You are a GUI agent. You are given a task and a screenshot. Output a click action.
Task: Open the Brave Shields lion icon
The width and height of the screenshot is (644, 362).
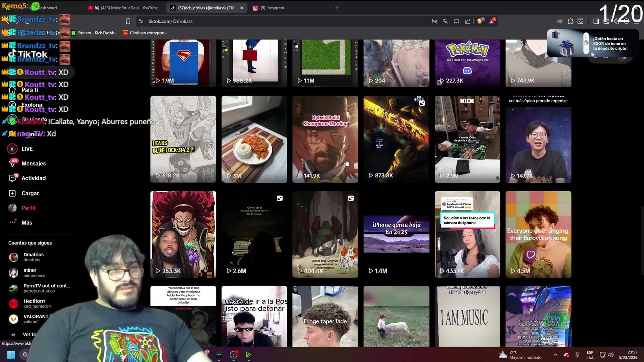(x=480, y=21)
